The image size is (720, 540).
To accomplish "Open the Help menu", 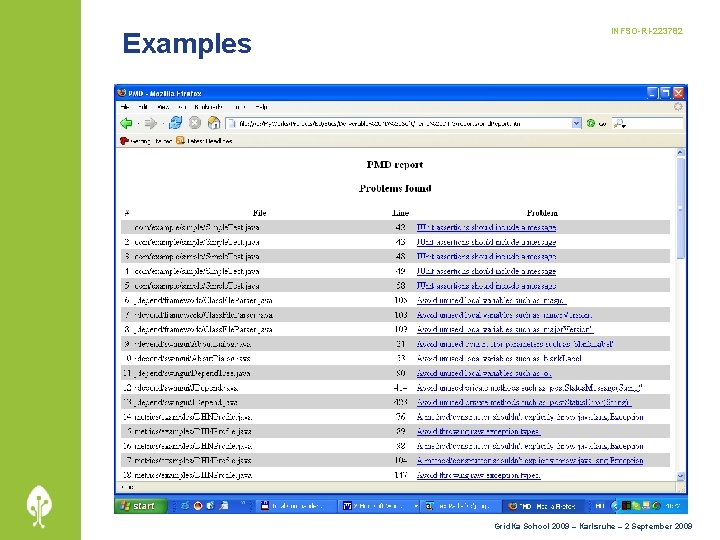I will 261,107.
